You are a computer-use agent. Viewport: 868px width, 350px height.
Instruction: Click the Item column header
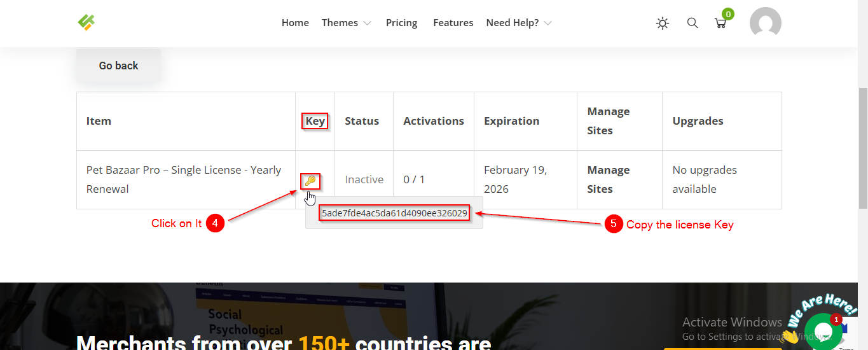(x=99, y=121)
